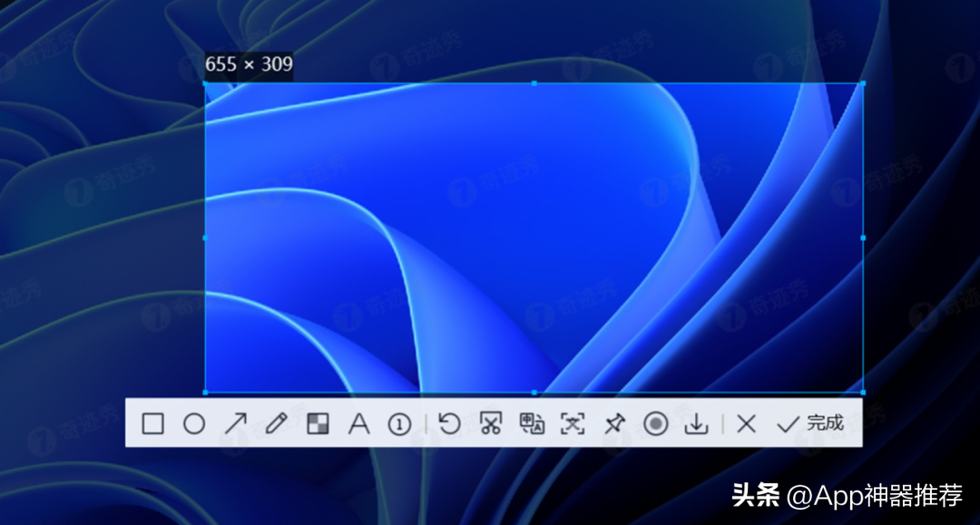980x525 pixels.
Task: Translate the captured text
Action: click(x=532, y=423)
